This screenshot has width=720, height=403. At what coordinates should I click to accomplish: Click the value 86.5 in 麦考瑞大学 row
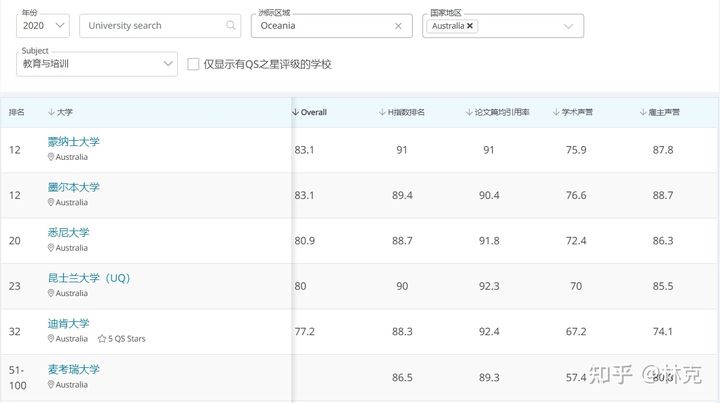click(402, 377)
